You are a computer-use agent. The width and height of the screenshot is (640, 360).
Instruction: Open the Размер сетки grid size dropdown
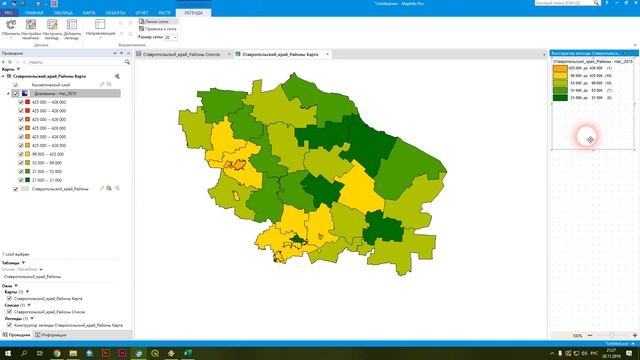pyautogui.click(x=176, y=37)
